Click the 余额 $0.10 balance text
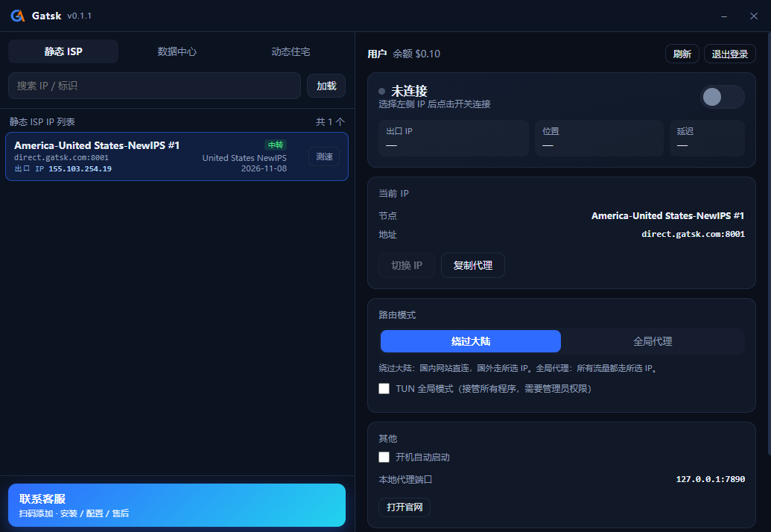This screenshot has height=532, width=771. [416, 54]
